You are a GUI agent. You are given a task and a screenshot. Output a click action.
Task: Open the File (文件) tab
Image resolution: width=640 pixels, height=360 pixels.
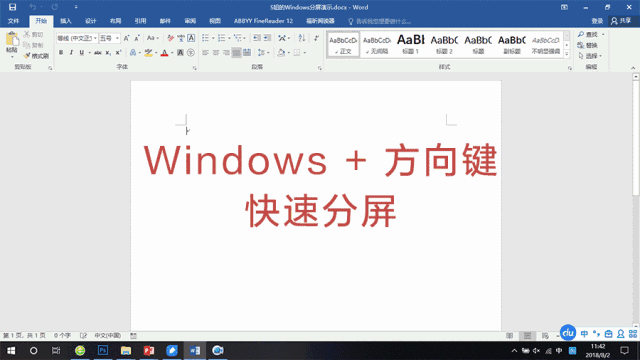point(13,21)
